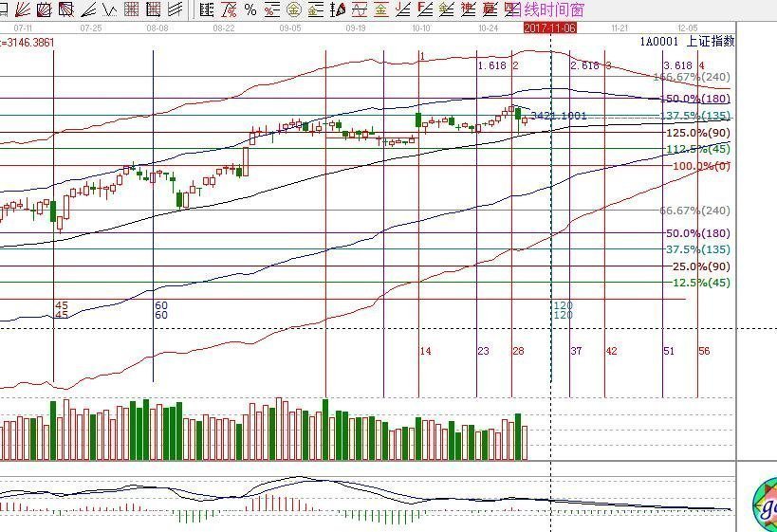777x532 pixels.
Task: Select the sine wave cycle tool
Action: point(360,9)
